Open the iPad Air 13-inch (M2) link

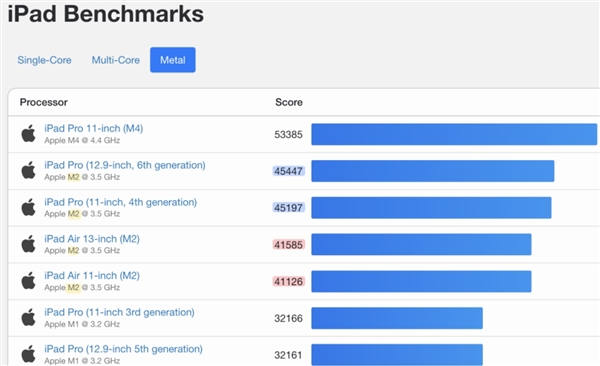coord(92,239)
